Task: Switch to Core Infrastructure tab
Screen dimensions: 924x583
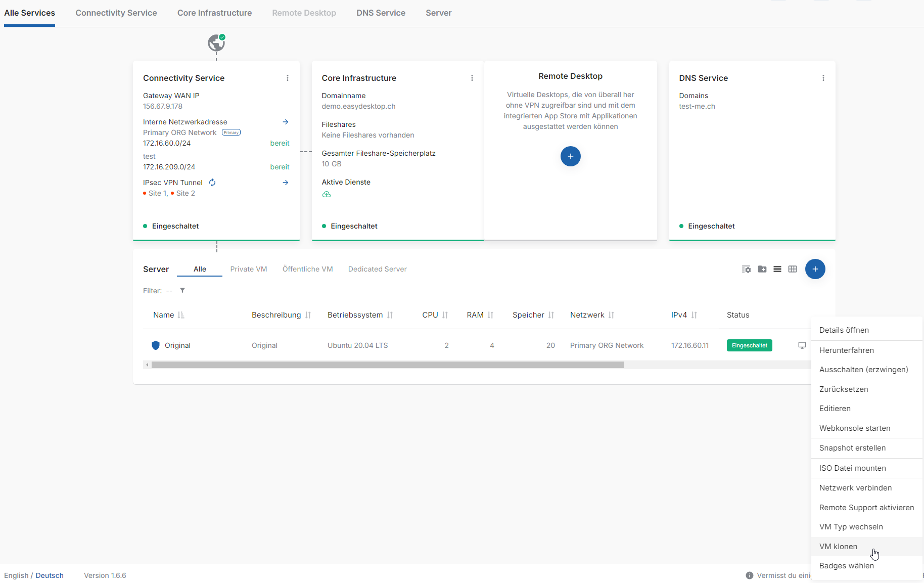Action: [214, 13]
